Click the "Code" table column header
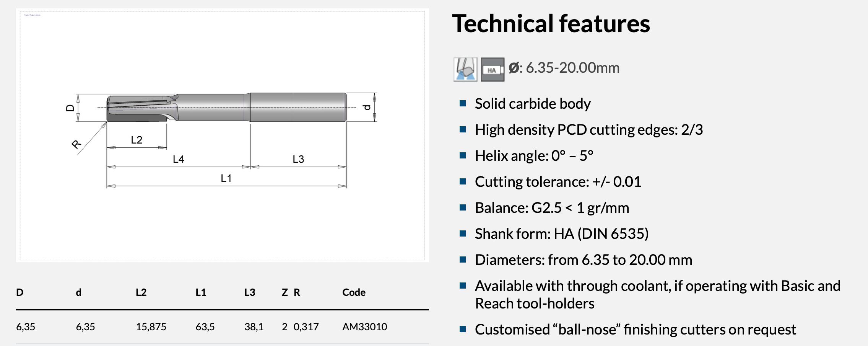Screen dimensions: 868x346 [354, 292]
